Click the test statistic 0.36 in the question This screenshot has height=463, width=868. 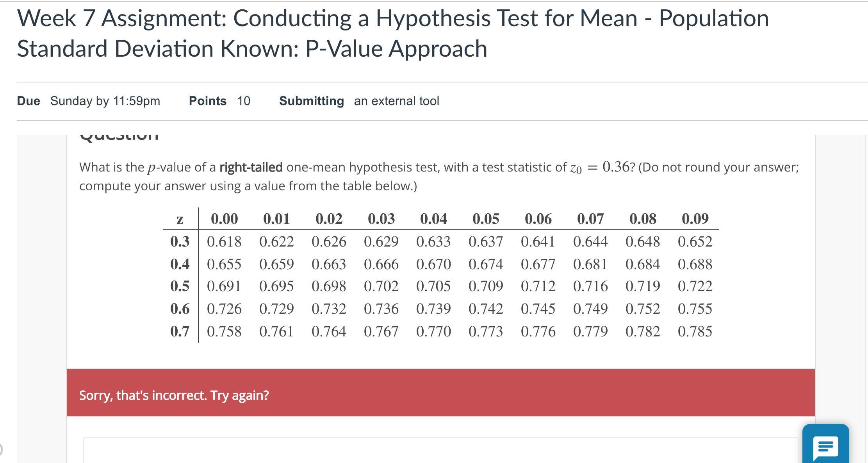click(x=615, y=167)
